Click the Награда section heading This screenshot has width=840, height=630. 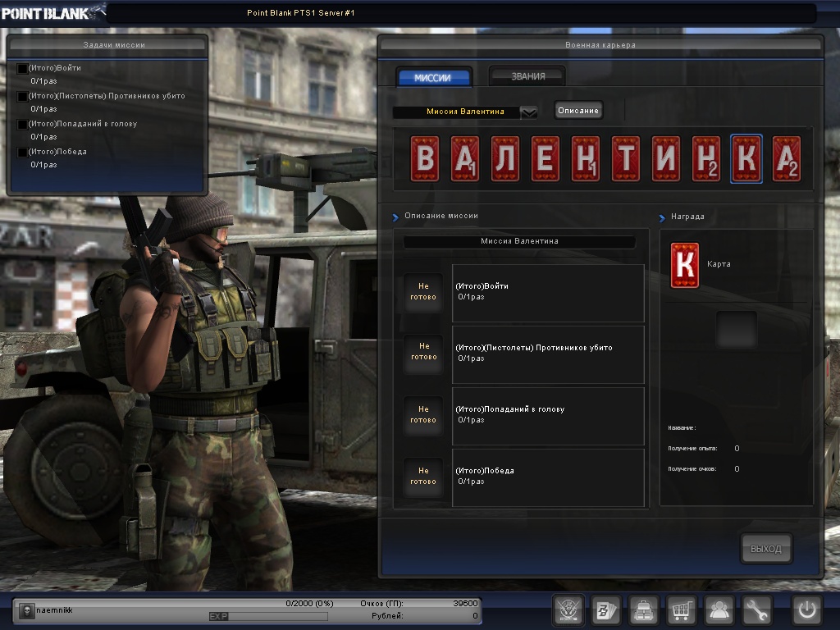point(687,217)
